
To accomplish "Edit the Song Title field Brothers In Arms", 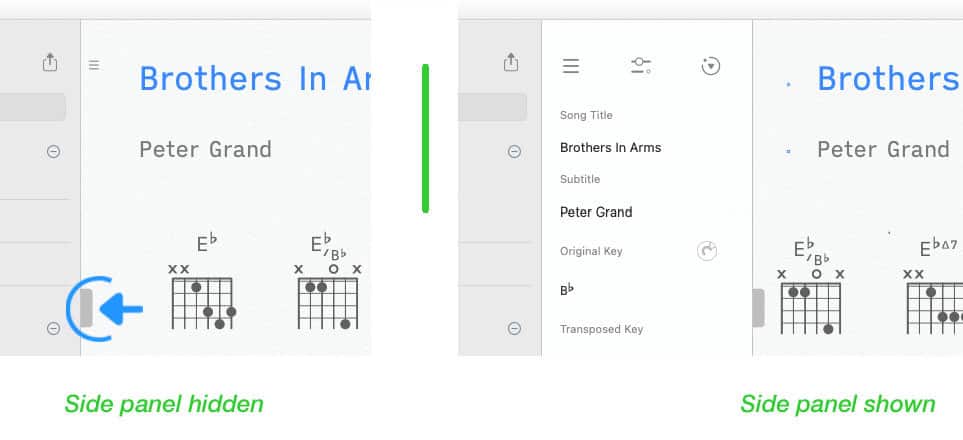I will (x=610, y=147).
